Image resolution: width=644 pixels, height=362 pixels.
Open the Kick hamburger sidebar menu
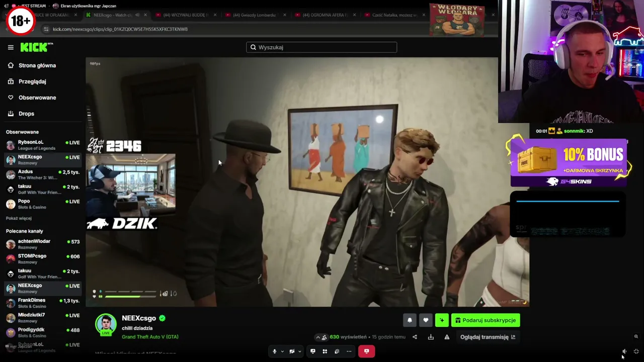11,47
